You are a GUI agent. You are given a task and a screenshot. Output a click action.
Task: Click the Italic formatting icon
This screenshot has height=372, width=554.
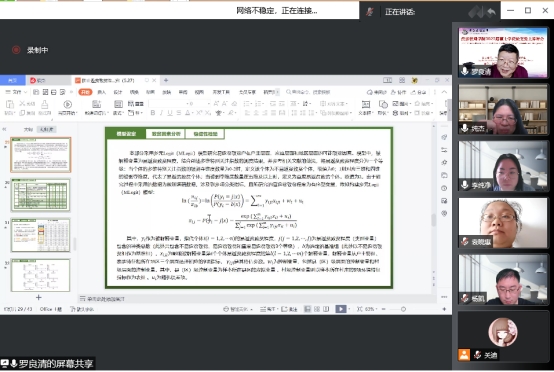[161, 113]
